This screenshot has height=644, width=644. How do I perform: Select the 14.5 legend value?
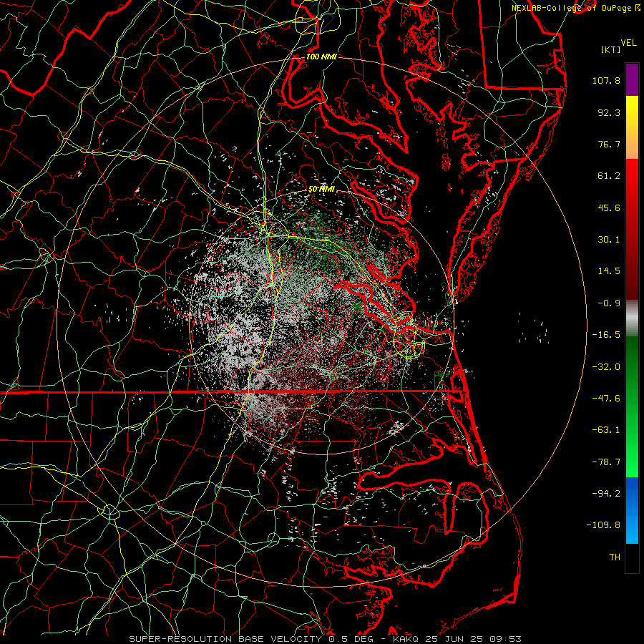tap(609, 271)
